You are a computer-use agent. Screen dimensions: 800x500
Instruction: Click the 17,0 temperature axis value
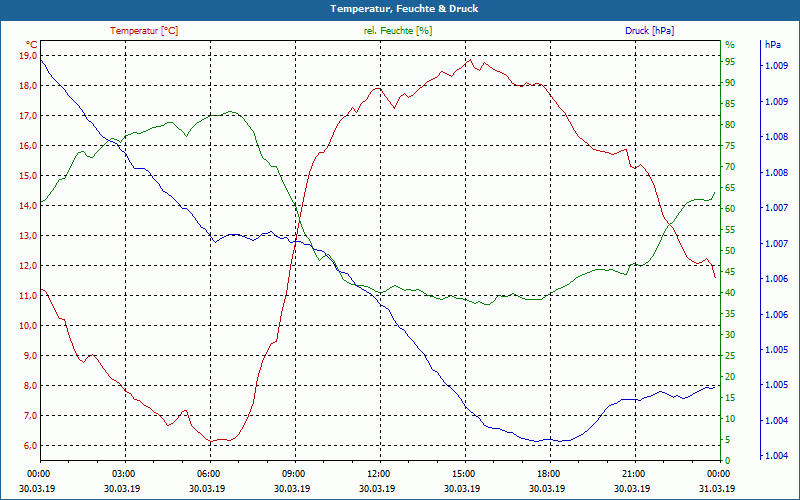28,115
